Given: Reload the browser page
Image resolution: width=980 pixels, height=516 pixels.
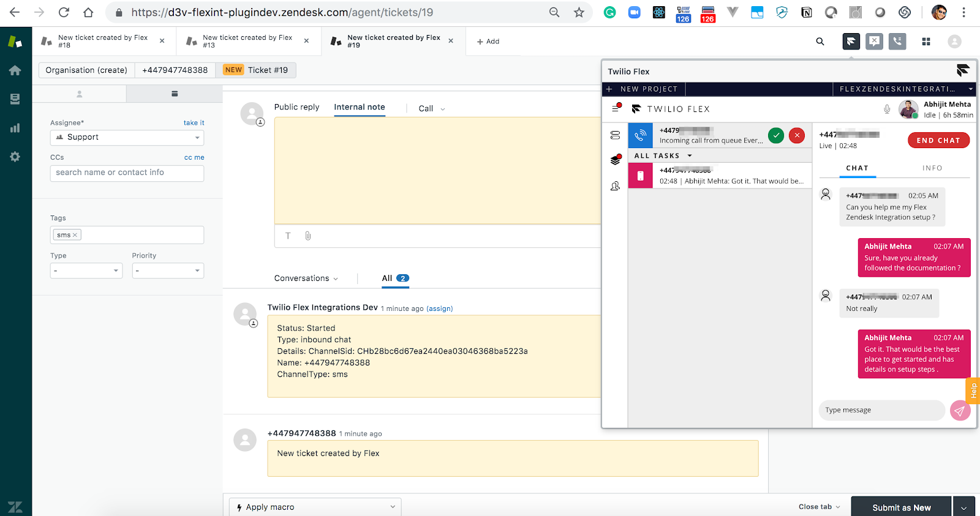Looking at the screenshot, I should point(64,12).
